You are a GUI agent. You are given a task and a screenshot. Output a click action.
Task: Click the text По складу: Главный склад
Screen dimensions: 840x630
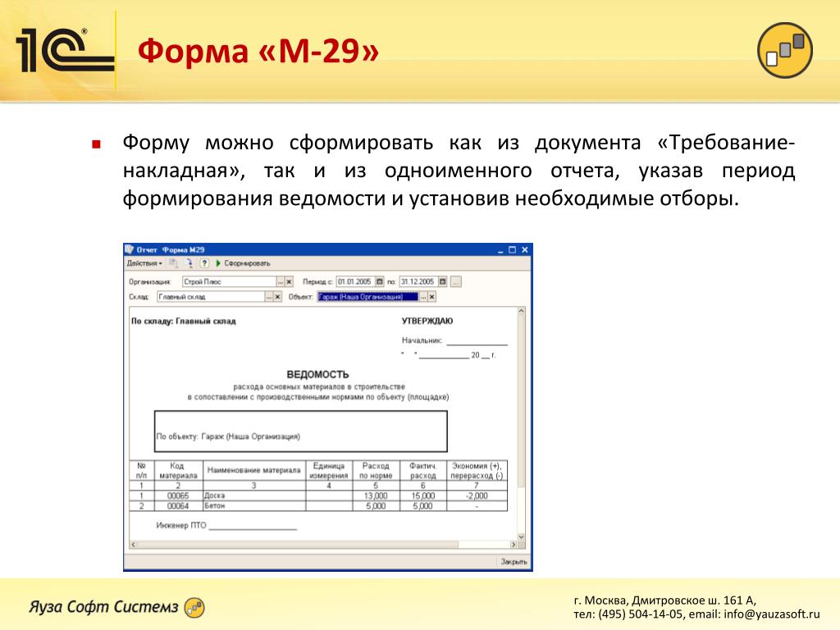point(183,322)
